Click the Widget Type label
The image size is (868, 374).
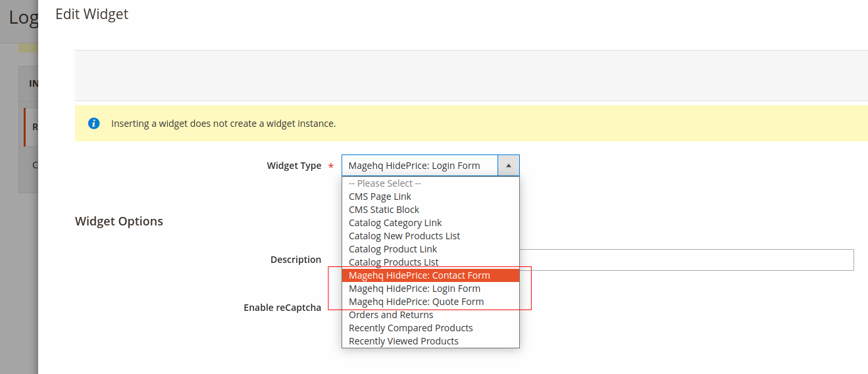294,166
